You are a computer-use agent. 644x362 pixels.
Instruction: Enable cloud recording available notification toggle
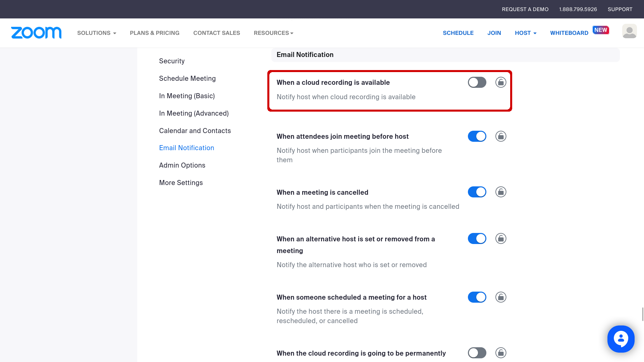click(x=477, y=82)
